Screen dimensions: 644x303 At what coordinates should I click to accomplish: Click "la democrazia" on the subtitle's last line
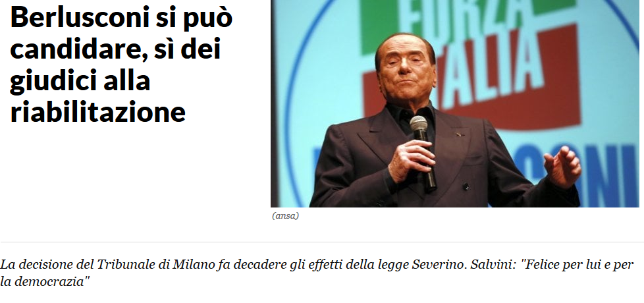(42, 282)
